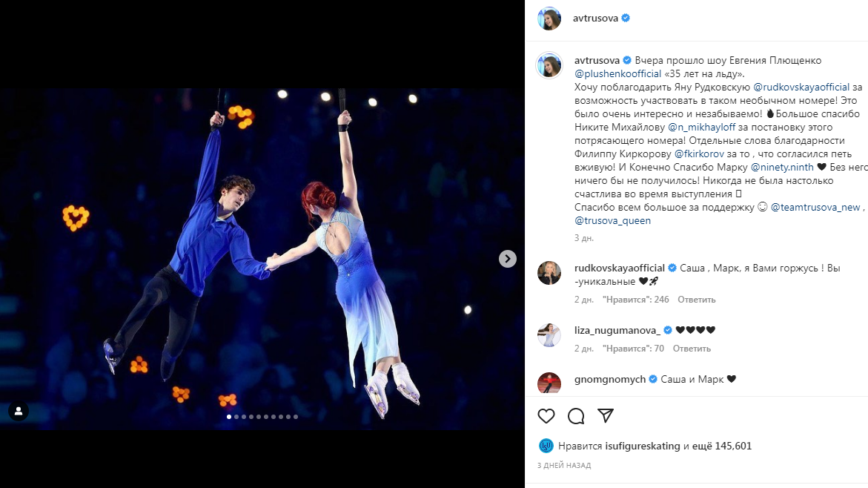Show tagged people on the photo

[x=19, y=411]
